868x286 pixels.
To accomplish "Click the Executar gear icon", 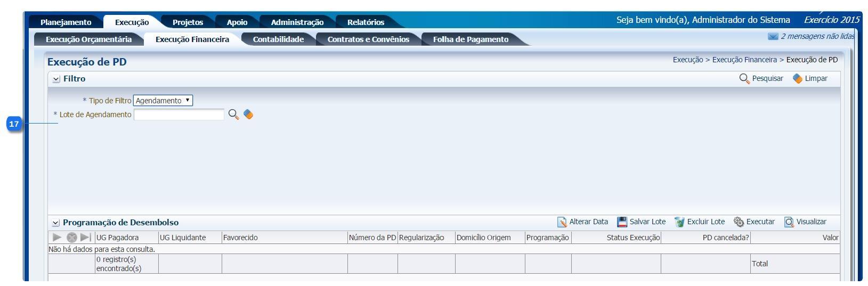I will (x=739, y=222).
